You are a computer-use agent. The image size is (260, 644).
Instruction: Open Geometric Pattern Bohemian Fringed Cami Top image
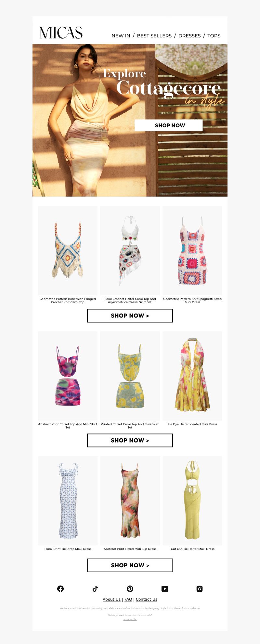(68, 251)
